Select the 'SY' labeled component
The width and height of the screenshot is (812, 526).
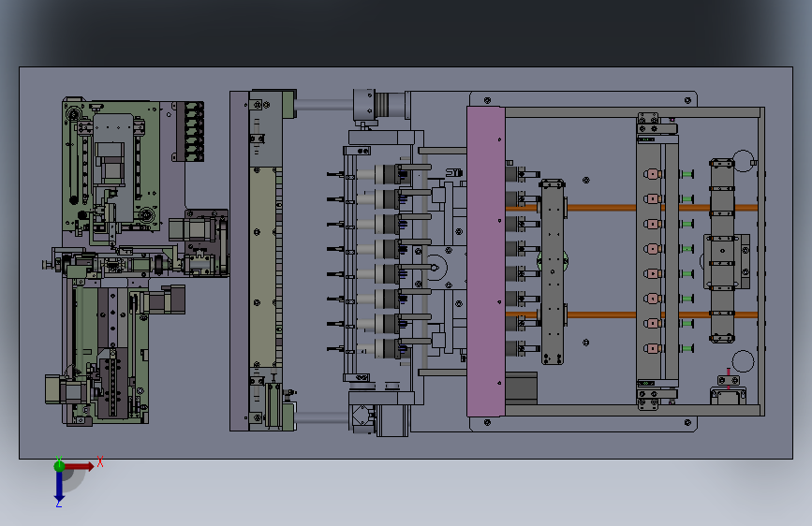453,172
